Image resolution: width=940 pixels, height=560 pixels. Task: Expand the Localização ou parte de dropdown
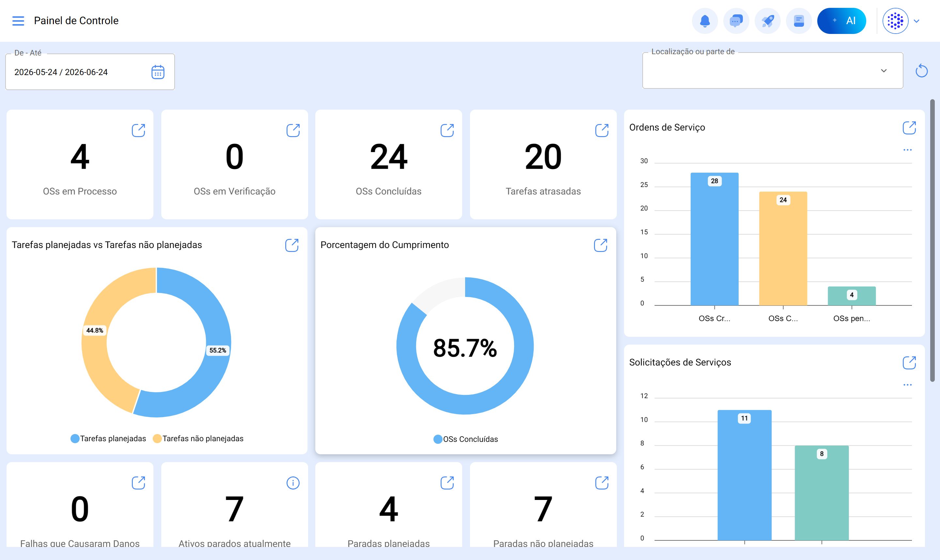pyautogui.click(x=773, y=70)
